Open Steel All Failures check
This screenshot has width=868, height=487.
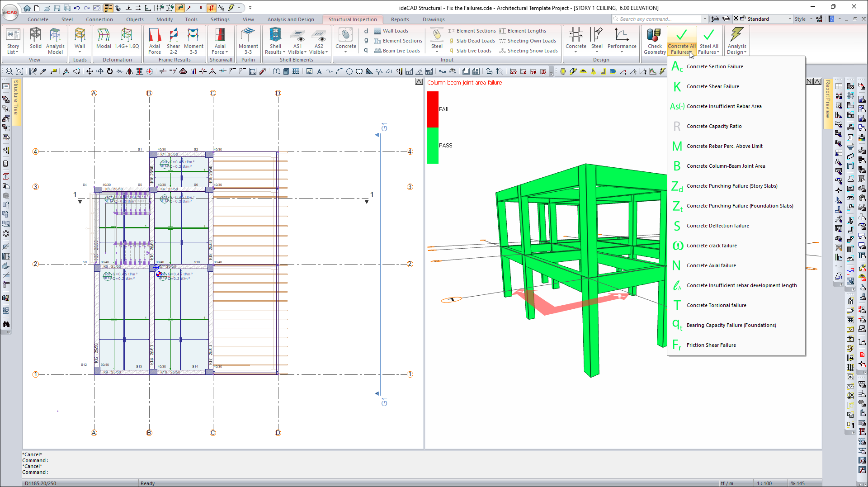(x=709, y=41)
